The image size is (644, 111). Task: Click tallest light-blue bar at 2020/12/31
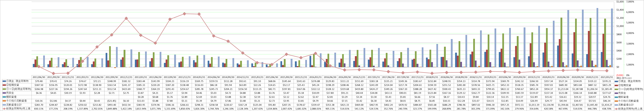coord(597,38)
